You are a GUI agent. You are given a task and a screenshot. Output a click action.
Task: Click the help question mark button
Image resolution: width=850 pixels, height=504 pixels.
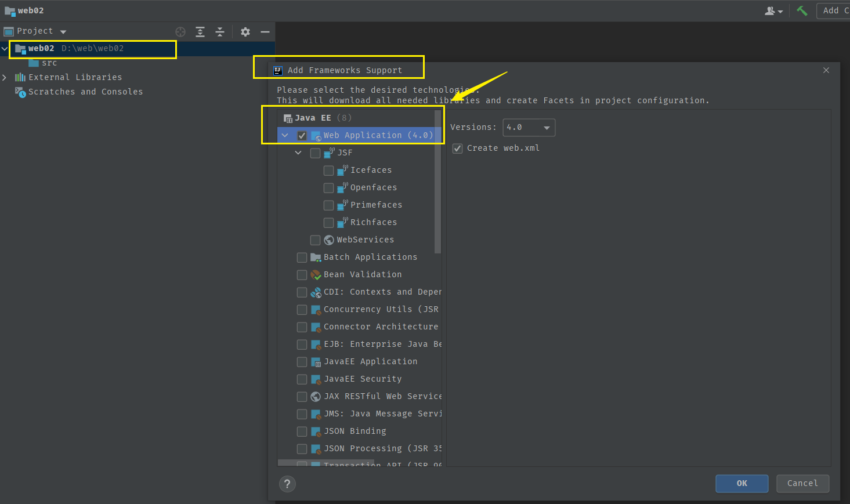pos(287,484)
